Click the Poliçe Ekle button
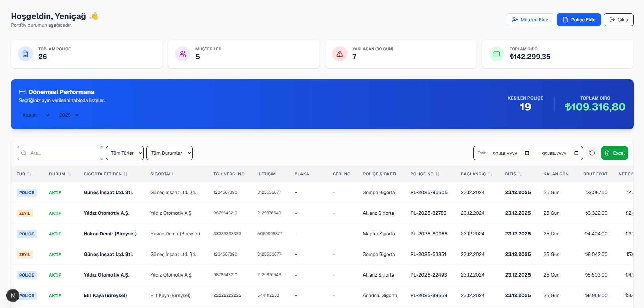Viewport: 644px width, 308px height. pos(579,20)
